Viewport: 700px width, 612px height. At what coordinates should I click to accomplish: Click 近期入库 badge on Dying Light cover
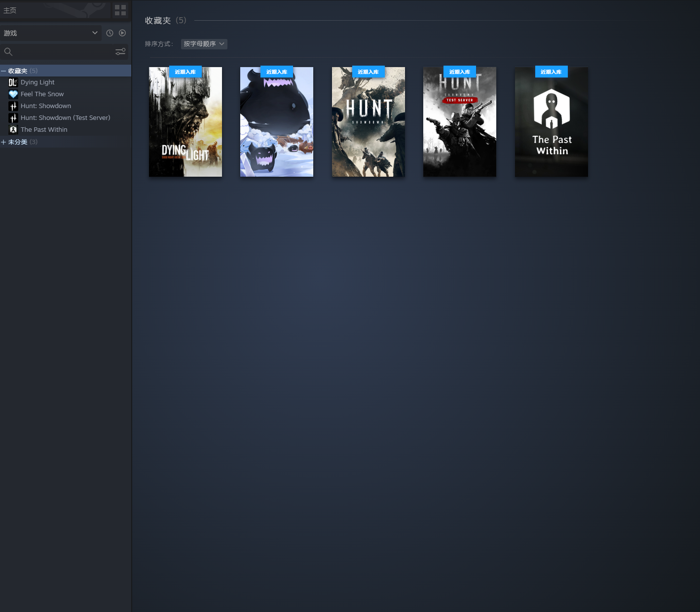tap(185, 72)
